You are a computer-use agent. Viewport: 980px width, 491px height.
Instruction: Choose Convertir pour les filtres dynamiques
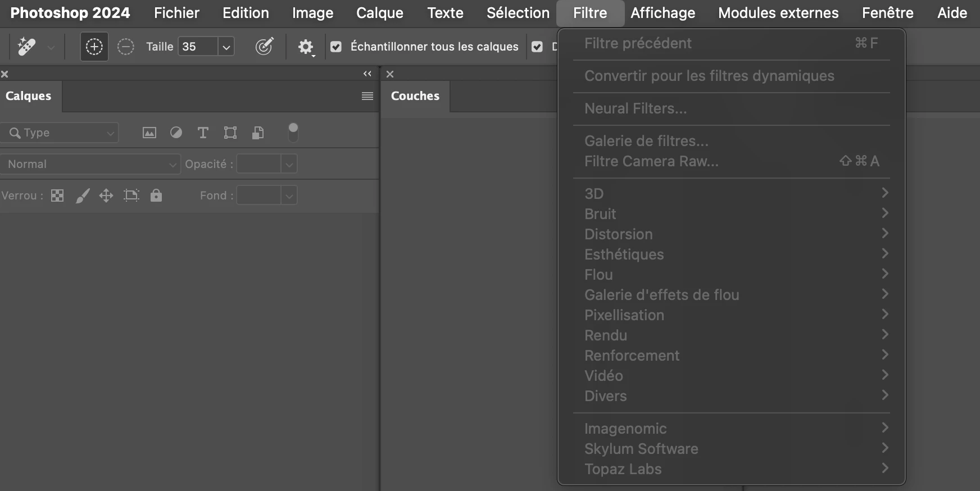[x=731, y=76]
